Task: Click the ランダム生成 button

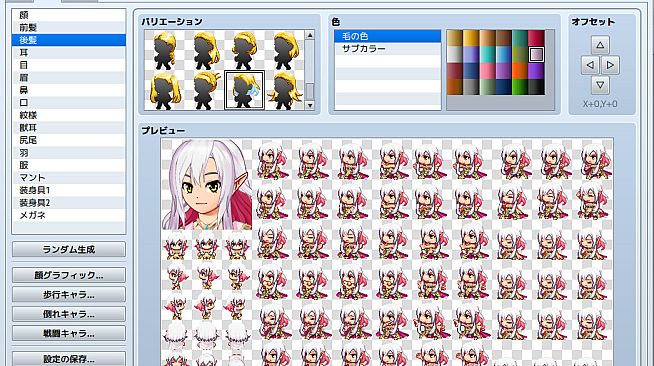Action: [69, 249]
